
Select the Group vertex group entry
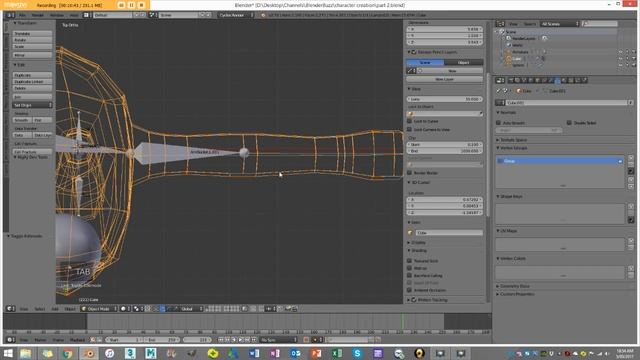click(560, 161)
